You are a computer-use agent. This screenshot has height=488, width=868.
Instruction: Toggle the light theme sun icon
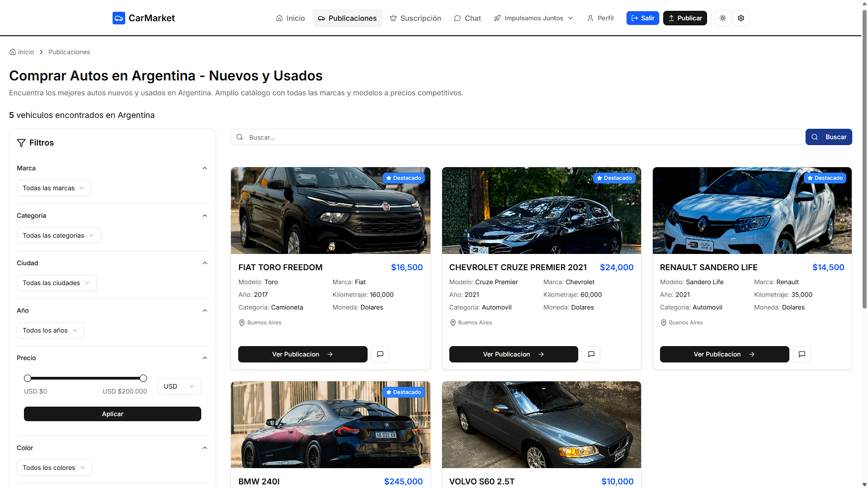723,18
